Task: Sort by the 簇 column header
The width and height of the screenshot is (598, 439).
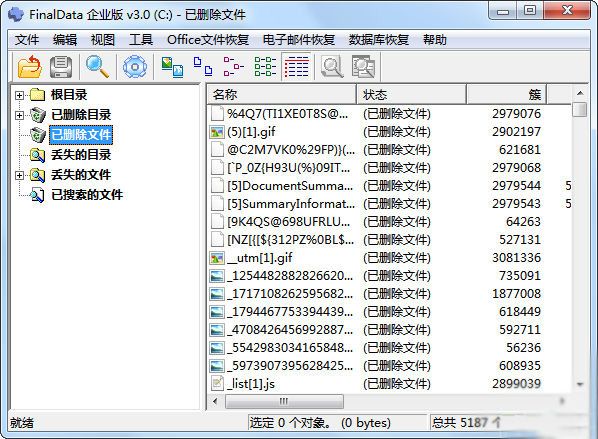Action: [507, 94]
